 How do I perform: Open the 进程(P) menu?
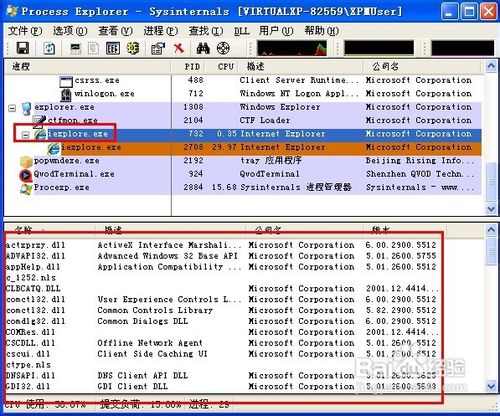161,31
